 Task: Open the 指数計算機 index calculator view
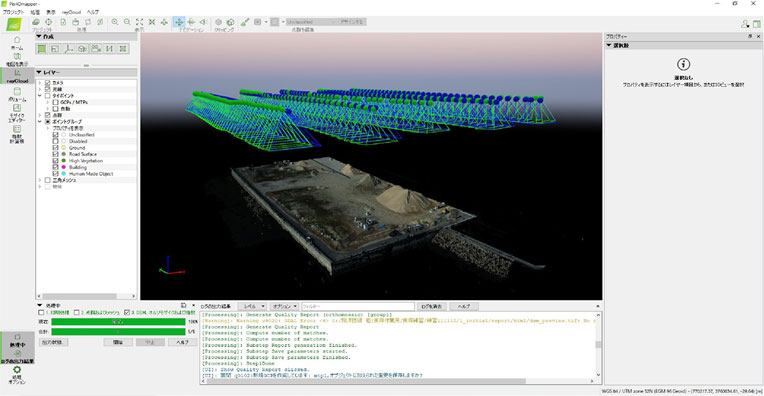pos(17,134)
